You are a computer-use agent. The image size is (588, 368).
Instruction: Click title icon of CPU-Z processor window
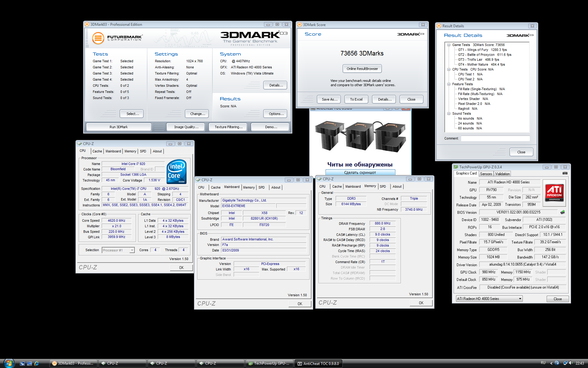(x=80, y=144)
